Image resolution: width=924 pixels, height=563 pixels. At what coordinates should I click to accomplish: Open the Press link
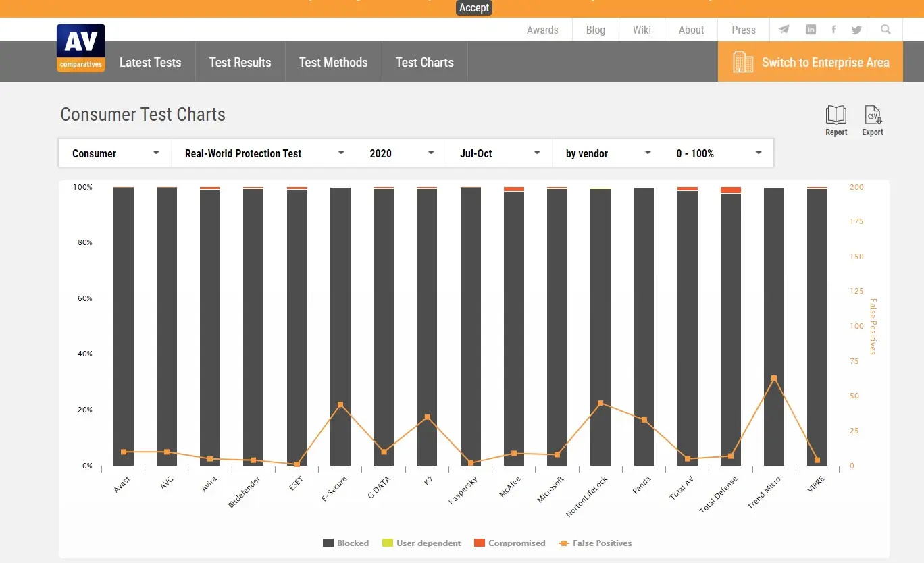[x=744, y=30]
